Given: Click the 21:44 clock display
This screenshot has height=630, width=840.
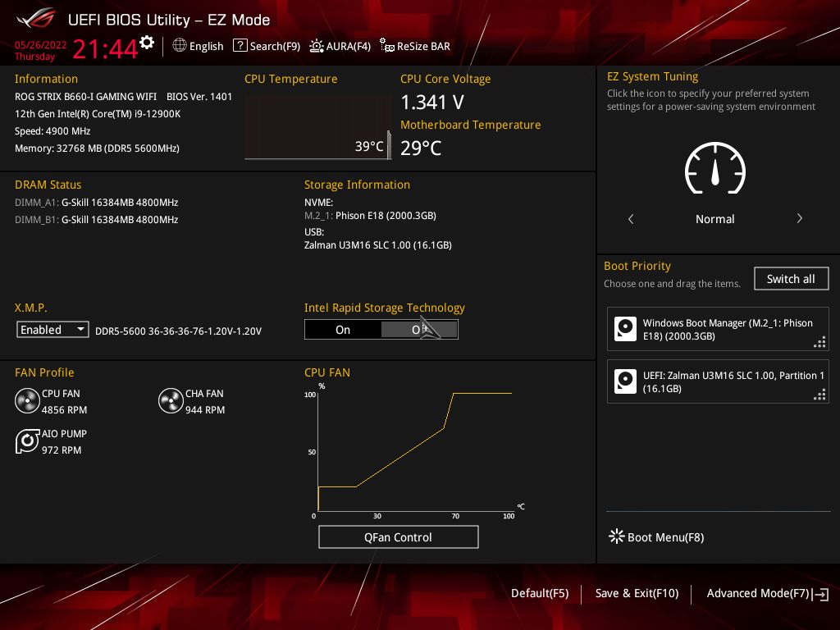Looking at the screenshot, I should point(105,49).
